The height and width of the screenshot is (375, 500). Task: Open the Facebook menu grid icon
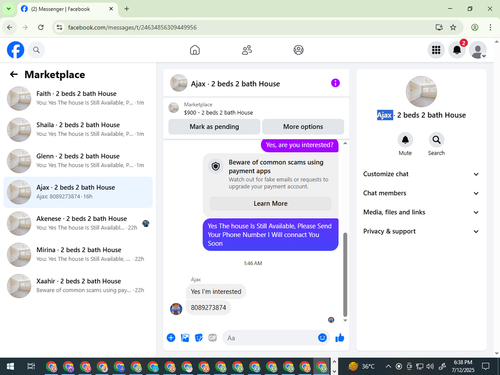coord(436,50)
